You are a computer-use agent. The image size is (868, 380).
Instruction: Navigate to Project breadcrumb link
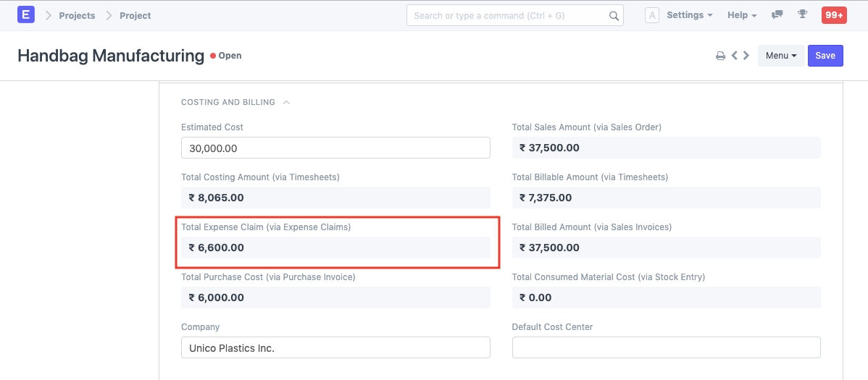pos(135,15)
